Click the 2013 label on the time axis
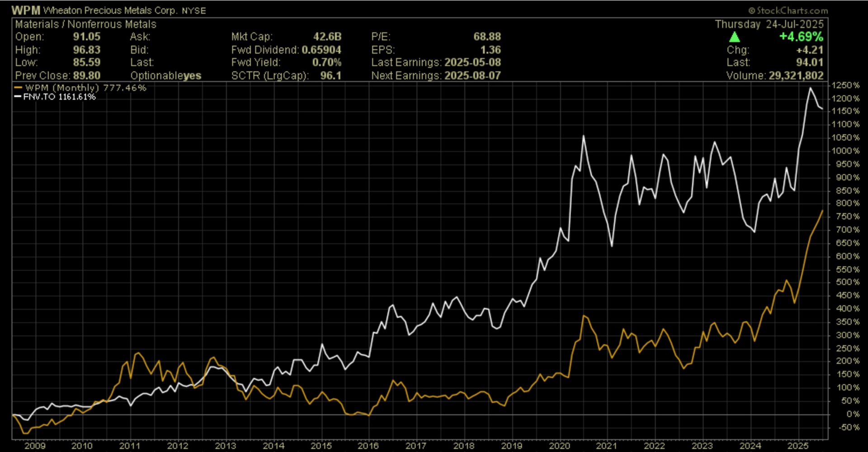 click(226, 446)
